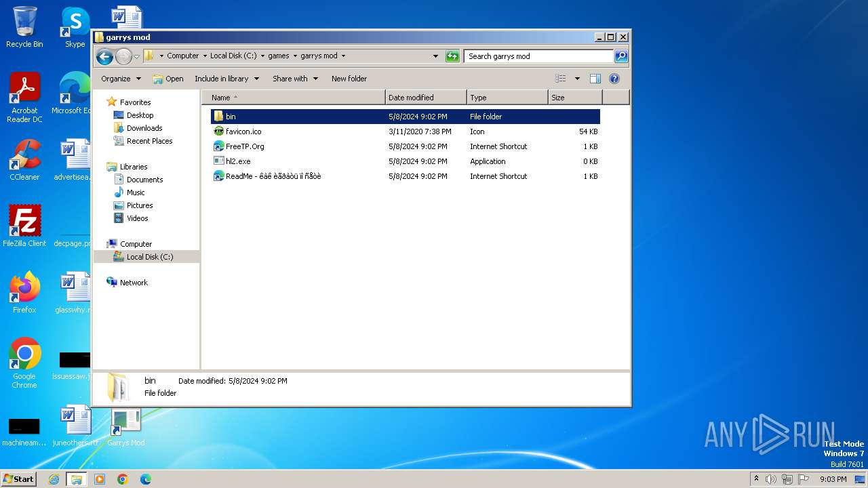Select Google Chrome desktop icon

24,363
